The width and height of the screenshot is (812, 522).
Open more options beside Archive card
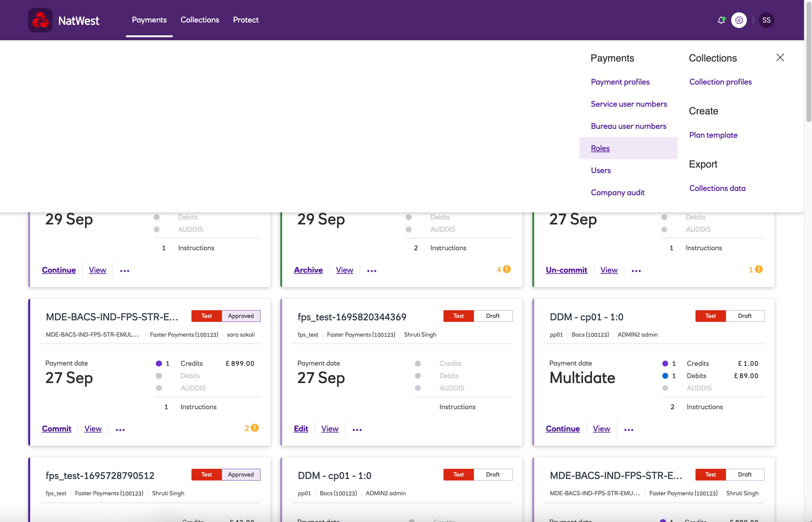372,271
